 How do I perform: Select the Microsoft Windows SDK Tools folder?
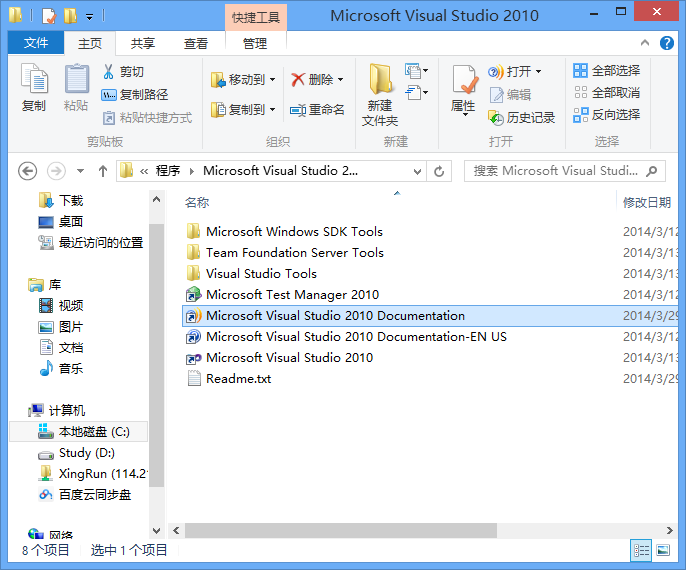click(x=284, y=232)
